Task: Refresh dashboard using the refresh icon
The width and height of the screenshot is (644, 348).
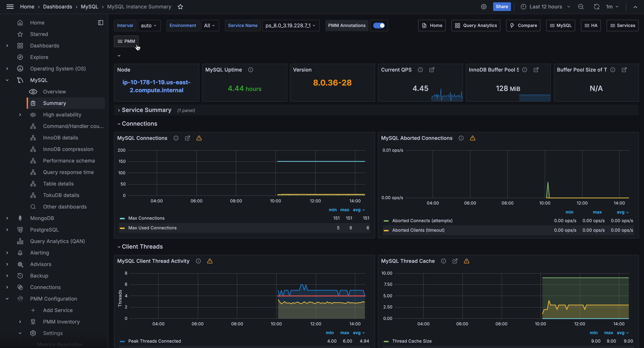Action: click(x=597, y=7)
